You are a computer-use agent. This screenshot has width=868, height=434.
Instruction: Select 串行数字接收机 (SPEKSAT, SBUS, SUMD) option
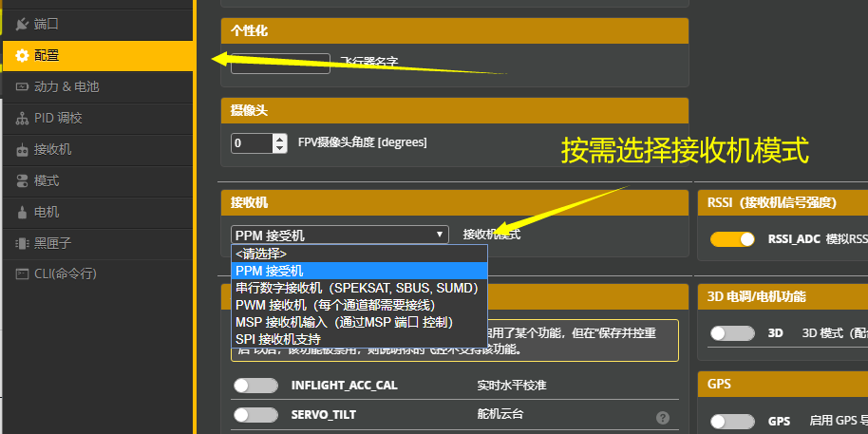(359, 288)
